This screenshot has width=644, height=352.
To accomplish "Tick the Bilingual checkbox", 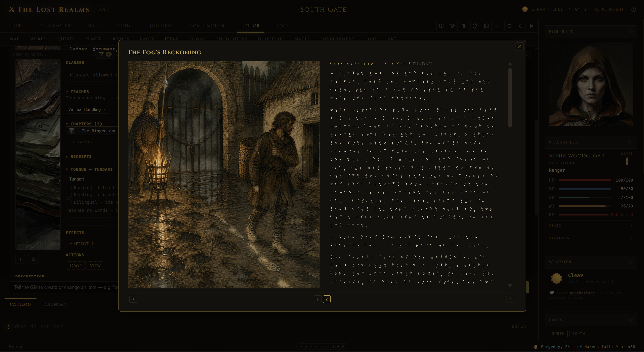I will coord(69,202).
